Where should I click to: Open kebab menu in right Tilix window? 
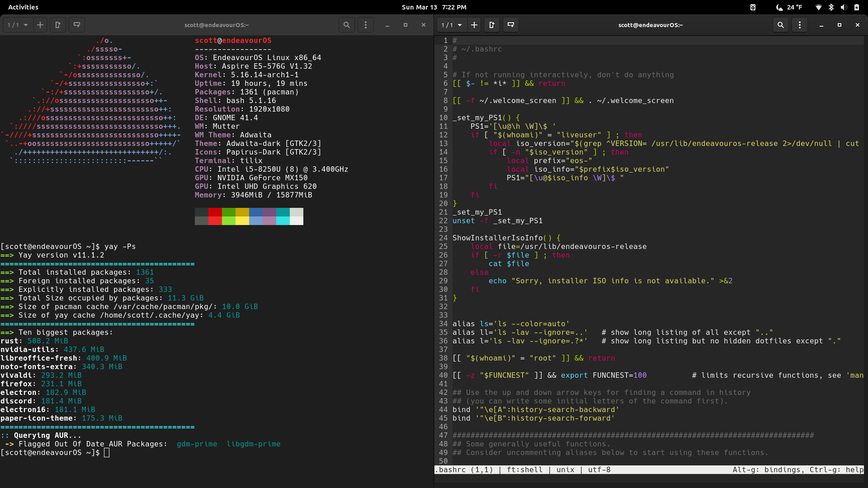800,25
